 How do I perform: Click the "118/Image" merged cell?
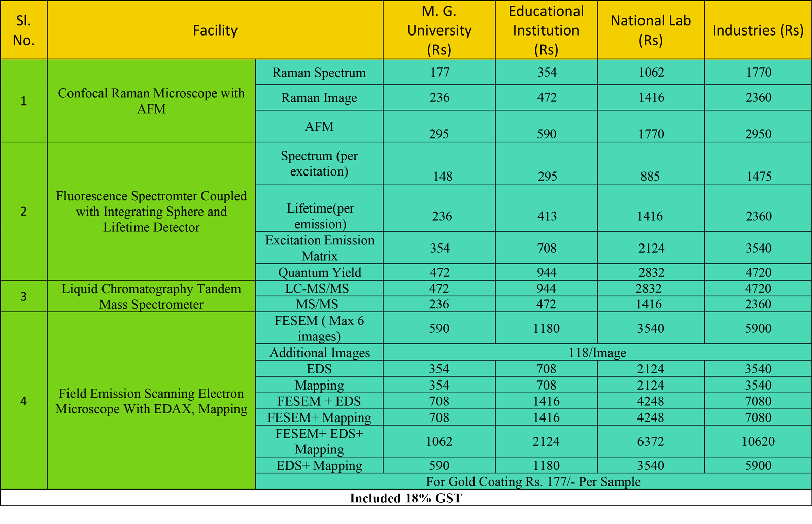coord(597,353)
